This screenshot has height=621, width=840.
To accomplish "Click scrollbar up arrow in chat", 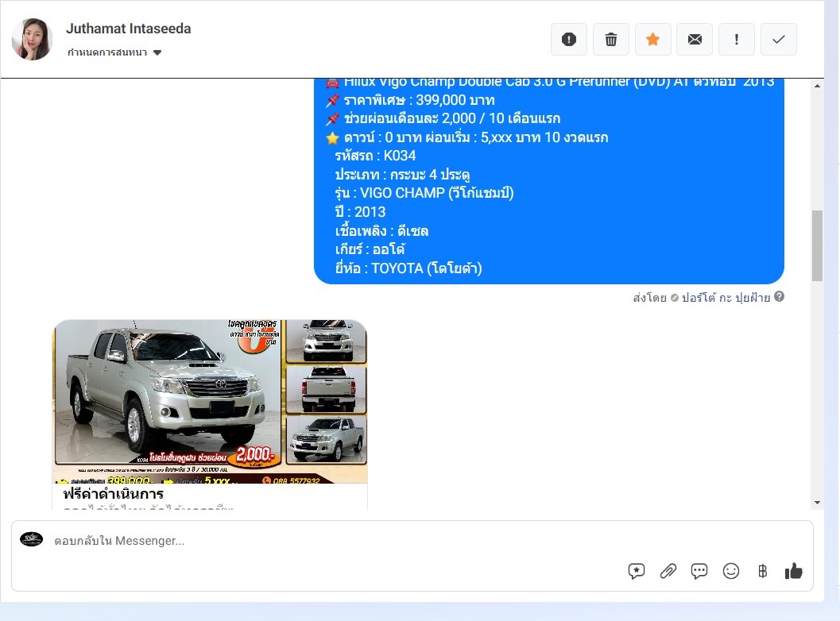I will click(x=817, y=86).
